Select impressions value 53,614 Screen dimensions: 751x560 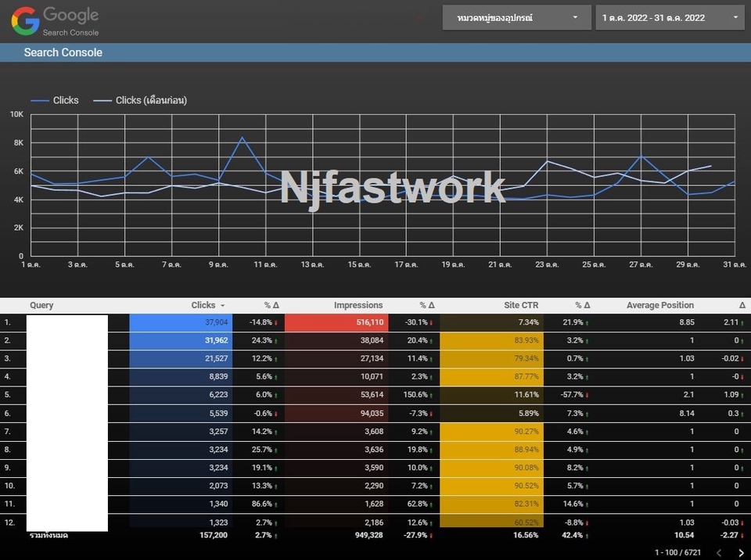click(372, 395)
